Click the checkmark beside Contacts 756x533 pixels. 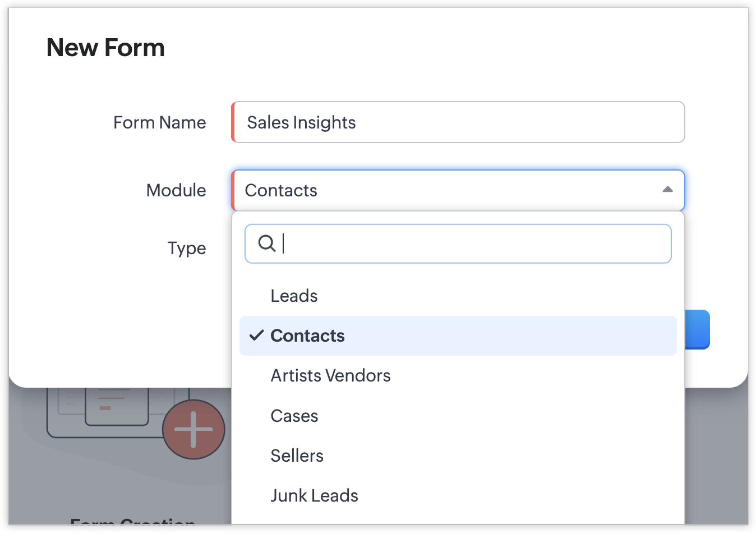[x=256, y=336]
